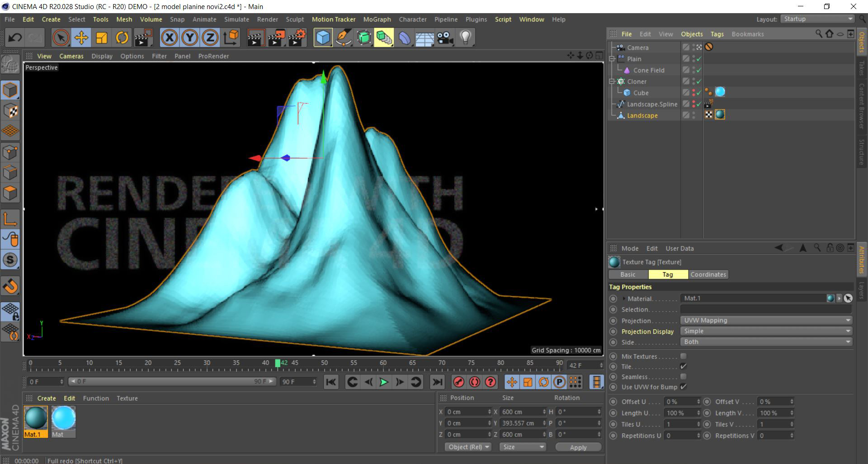
Task: Open the spline pen tool
Action: tap(344, 38)
